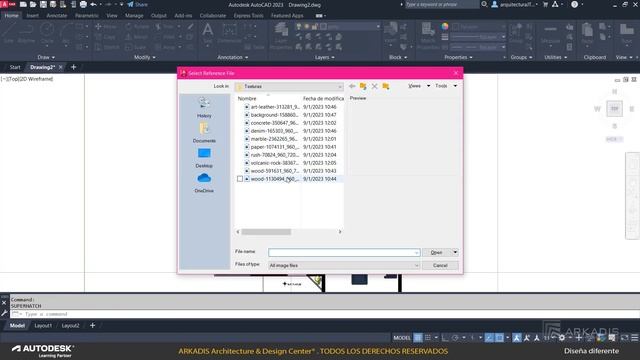Click the Share icon in title bar

(x=138, y=4)
